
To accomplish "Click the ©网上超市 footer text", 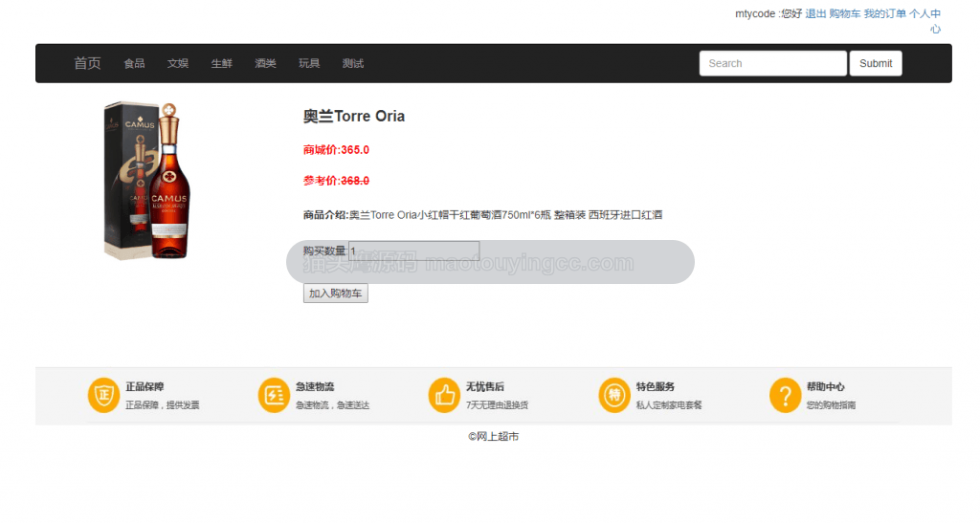I will click(494, 436).
